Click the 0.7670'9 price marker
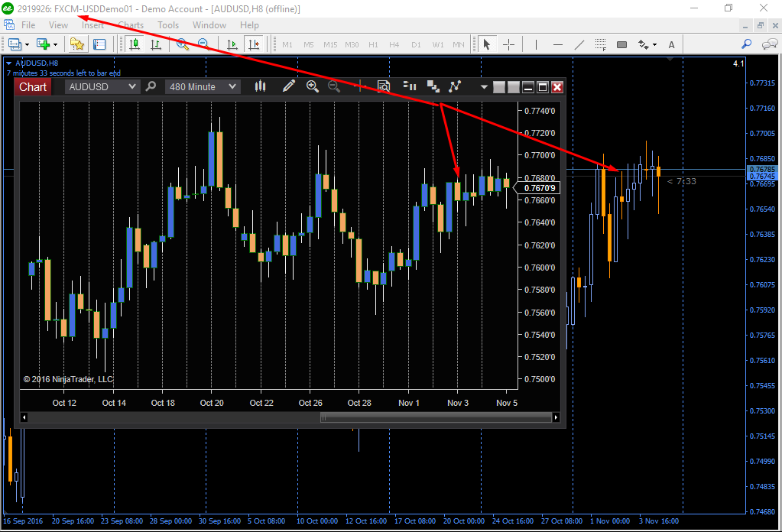 pyautogui.click(x=537, y=188)
